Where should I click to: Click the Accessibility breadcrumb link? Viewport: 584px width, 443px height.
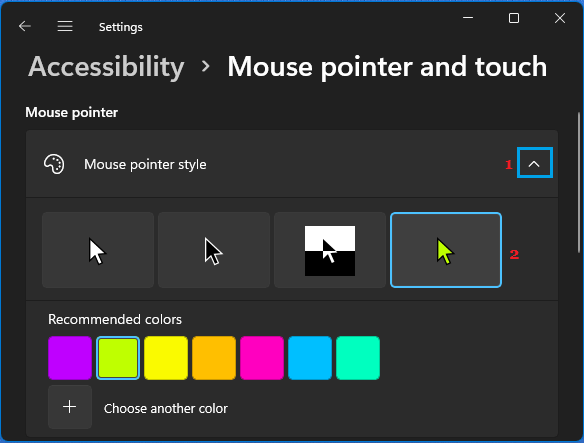tap(107, 67)
